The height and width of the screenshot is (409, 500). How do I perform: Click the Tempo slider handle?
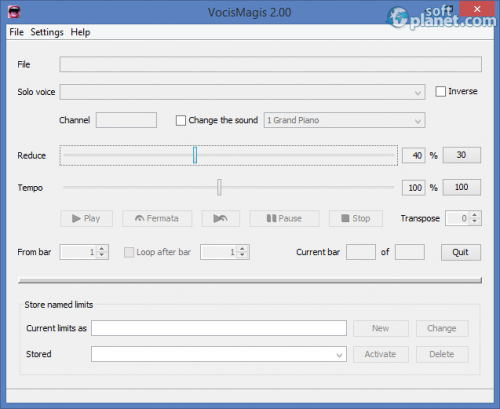(219, 187)
